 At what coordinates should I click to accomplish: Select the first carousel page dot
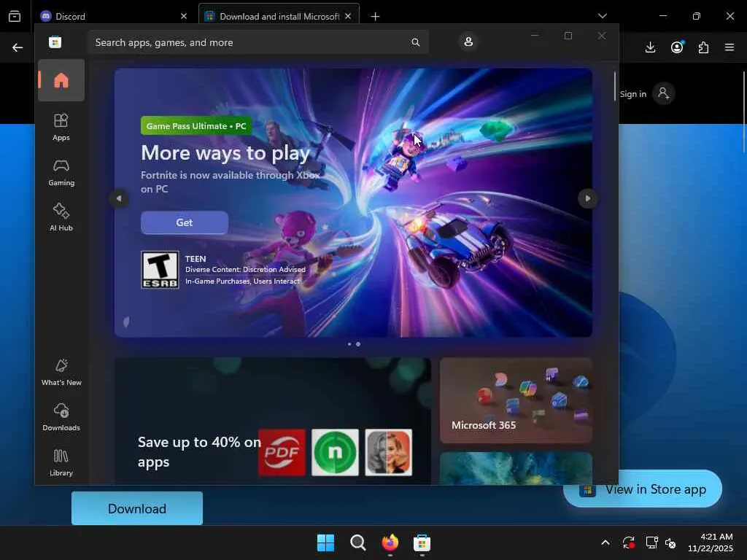[x=349, y=344]
